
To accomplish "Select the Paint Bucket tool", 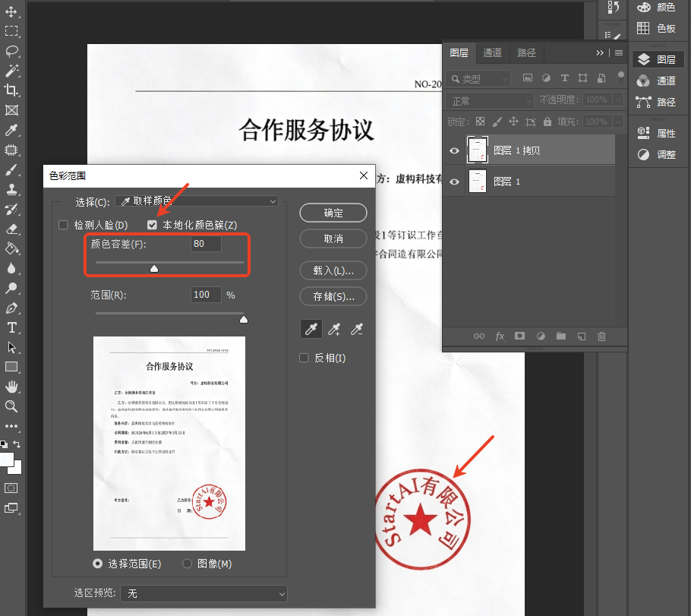I will [x=11, y=248].
